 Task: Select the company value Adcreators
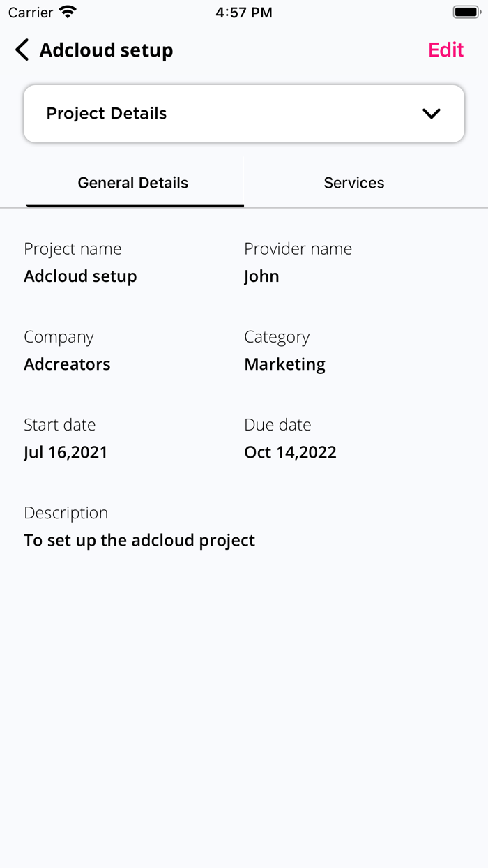pos(67,364)
